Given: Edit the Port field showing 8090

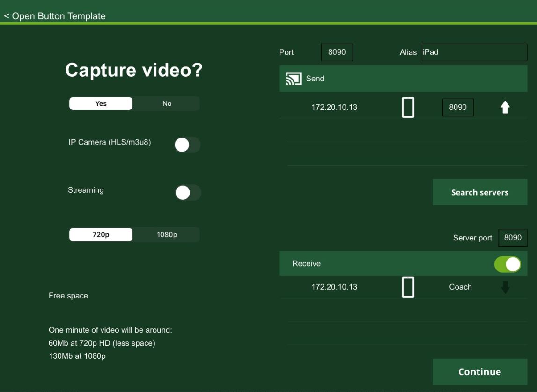Looking at the screenshot, I should tap(337, 52).
